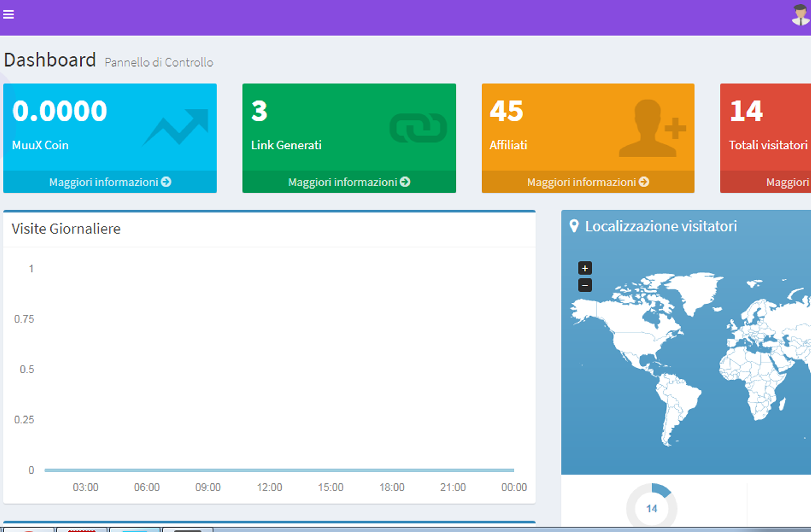Click the Dashboard page heading

[50, 60]
